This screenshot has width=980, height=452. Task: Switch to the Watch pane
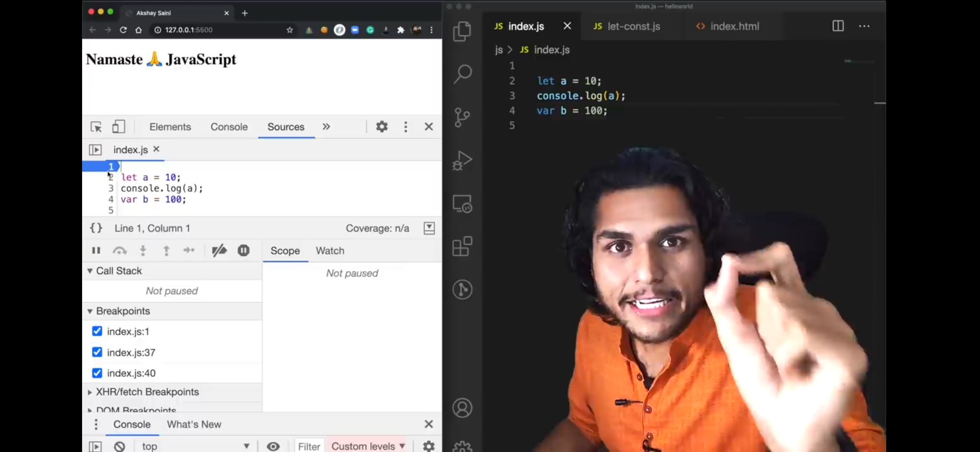(330, 251)
